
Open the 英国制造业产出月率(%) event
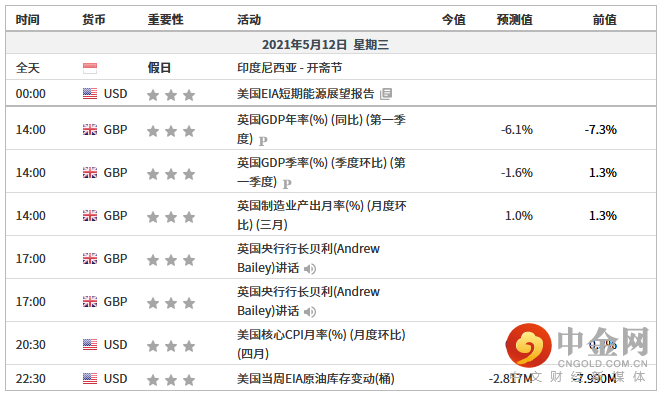[x=322, y=215]
